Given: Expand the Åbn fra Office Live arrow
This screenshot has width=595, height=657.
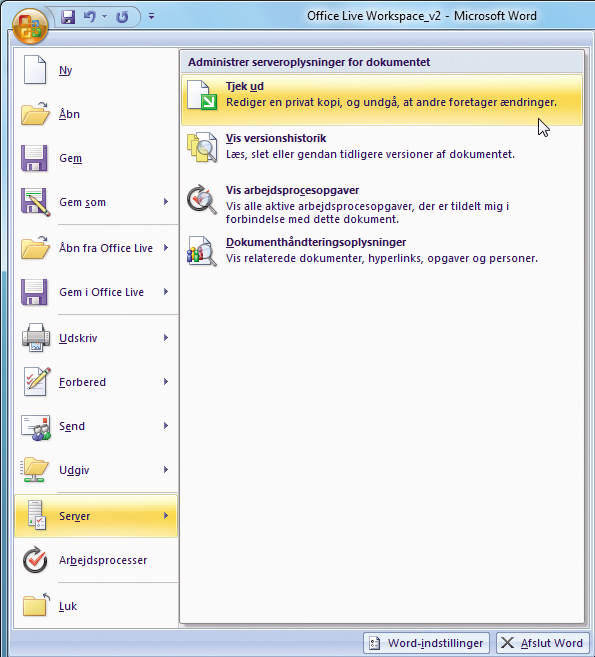Looking at the screenshot, I should 166,247.
